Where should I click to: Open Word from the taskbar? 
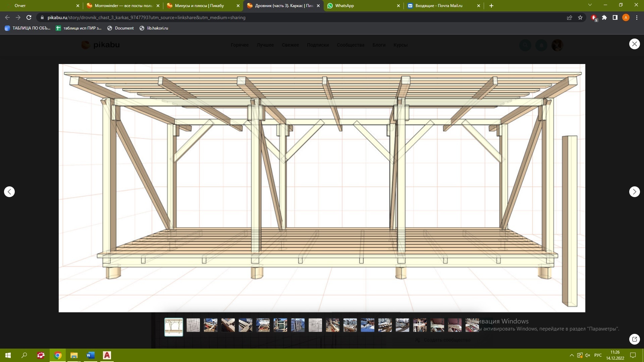(91, 355)
